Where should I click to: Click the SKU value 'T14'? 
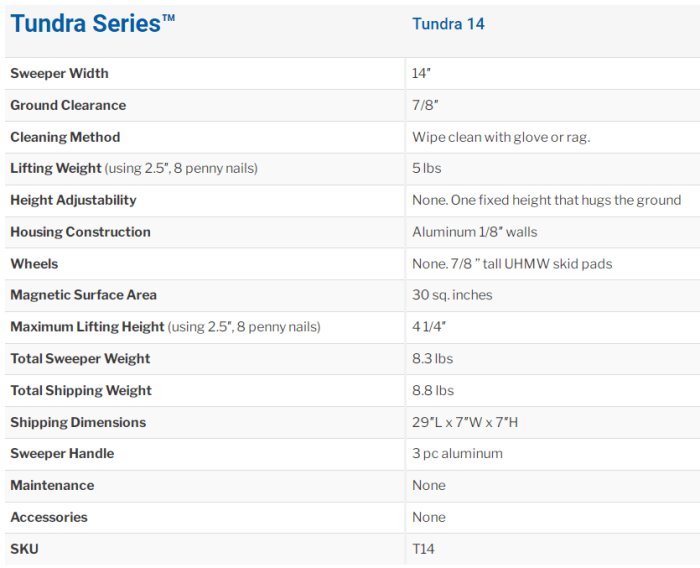[x=423, y=549]
